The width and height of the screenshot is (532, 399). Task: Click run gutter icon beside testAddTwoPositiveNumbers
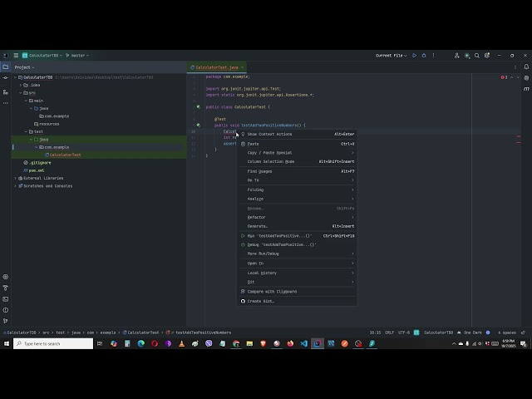pyautogui.click(x=199, y=126)
